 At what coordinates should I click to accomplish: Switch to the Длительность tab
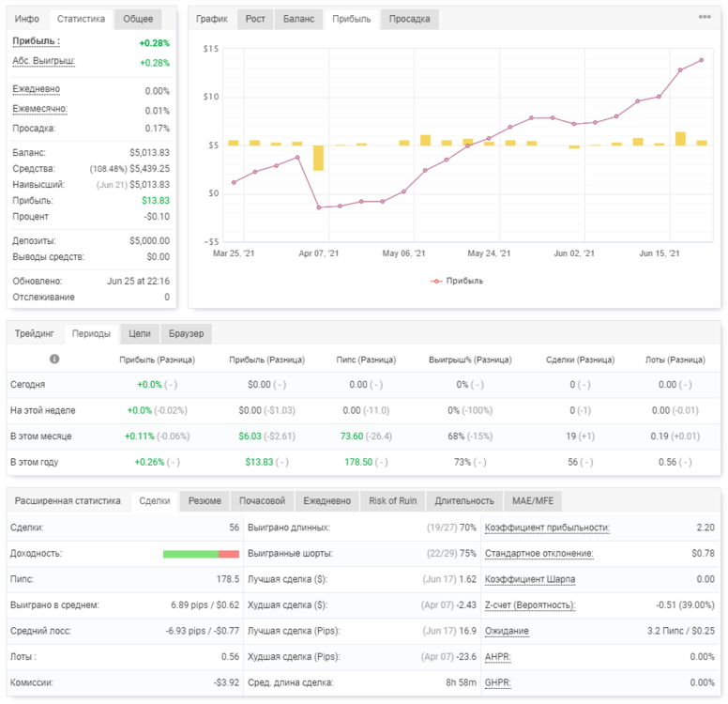click(464, 501)
